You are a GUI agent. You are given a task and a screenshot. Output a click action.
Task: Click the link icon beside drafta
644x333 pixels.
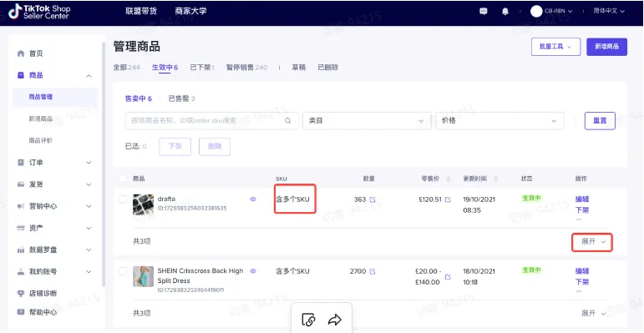(253, 199)
